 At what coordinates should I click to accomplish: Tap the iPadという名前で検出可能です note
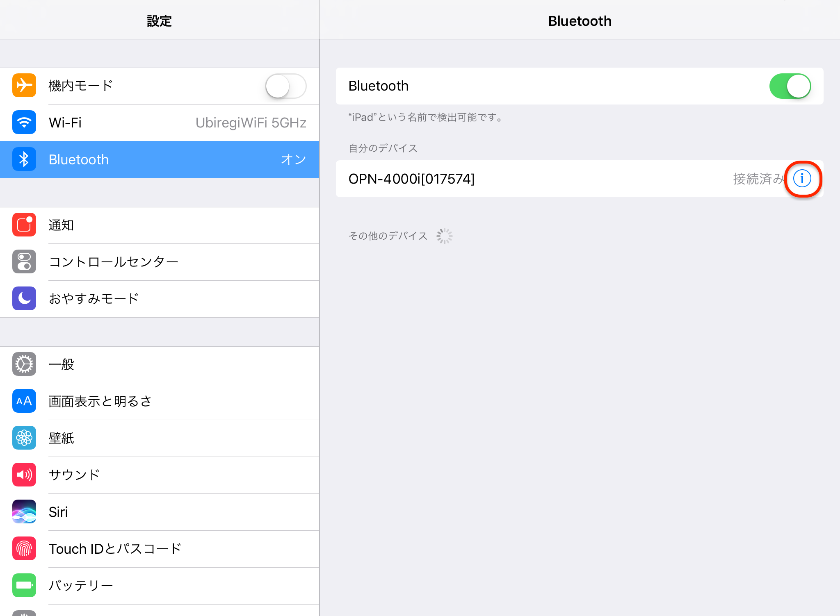[426, 117]
